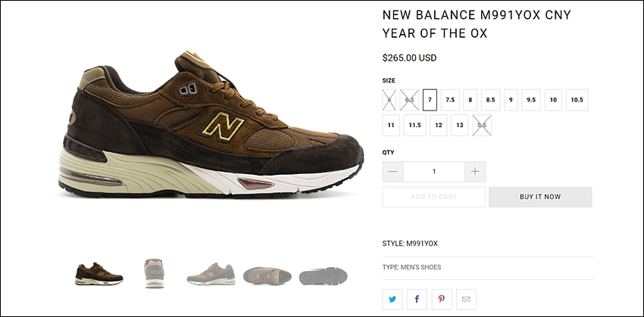
Task: Email product using envelope icon
Action: 466,300
